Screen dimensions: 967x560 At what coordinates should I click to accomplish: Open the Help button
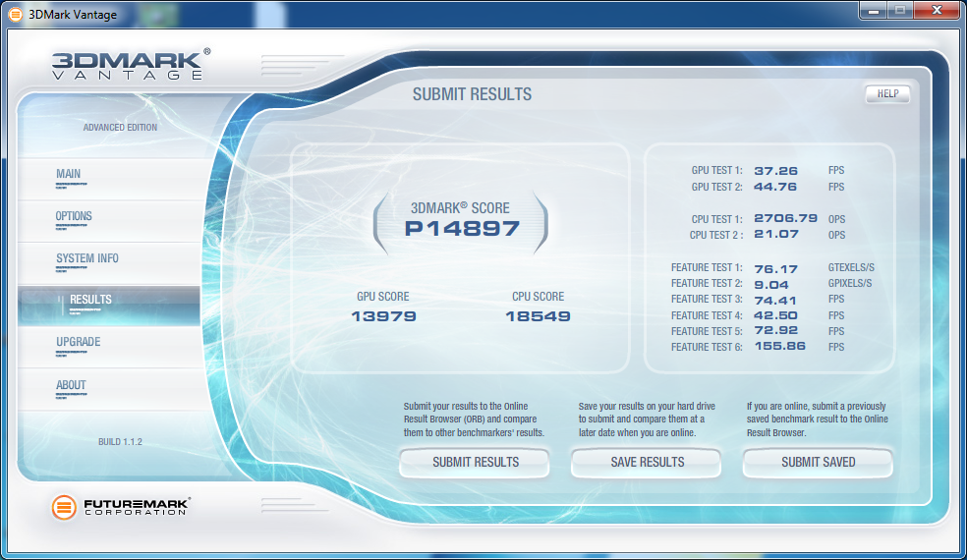887,94
